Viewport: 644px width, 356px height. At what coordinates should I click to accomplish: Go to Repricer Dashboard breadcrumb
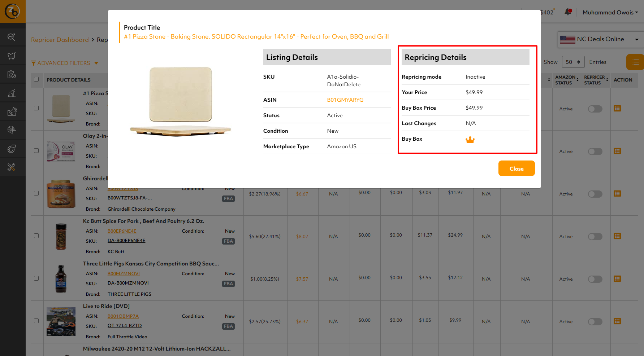pos(60,40)
